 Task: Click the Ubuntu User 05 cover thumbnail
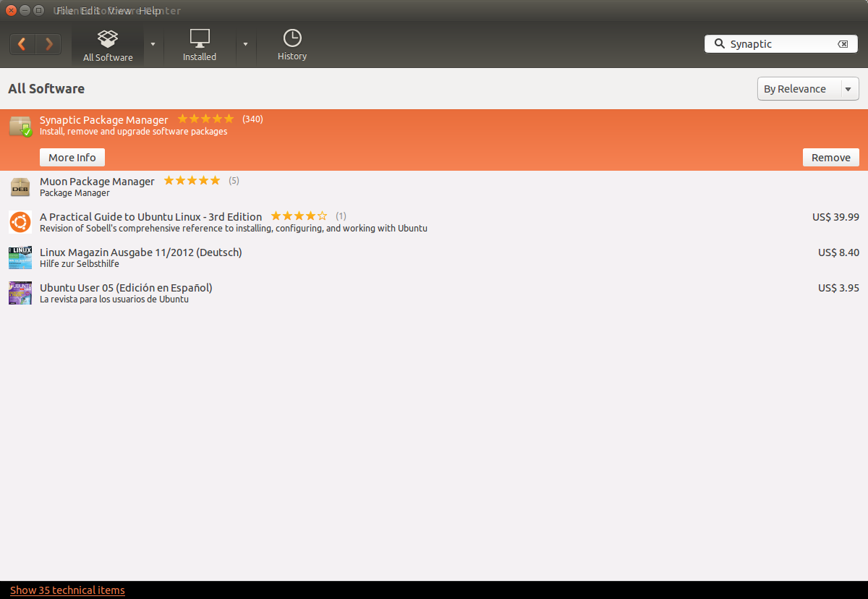(20, 293)
